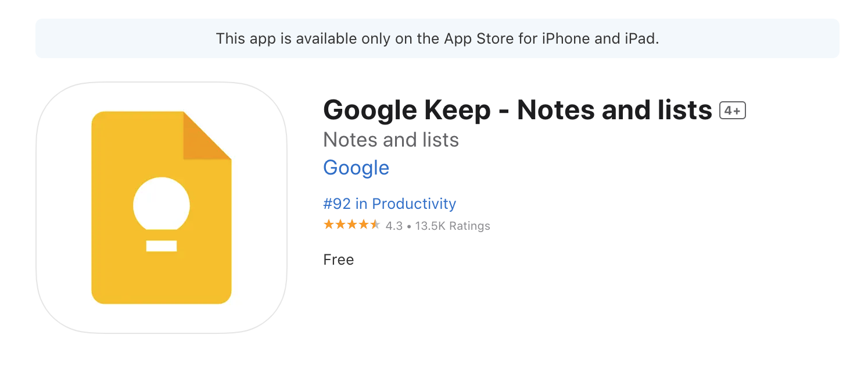The width and height of the screenshot is (868, 370).
Task: Click the word iPad in the banner
Action: pos(640,38)
